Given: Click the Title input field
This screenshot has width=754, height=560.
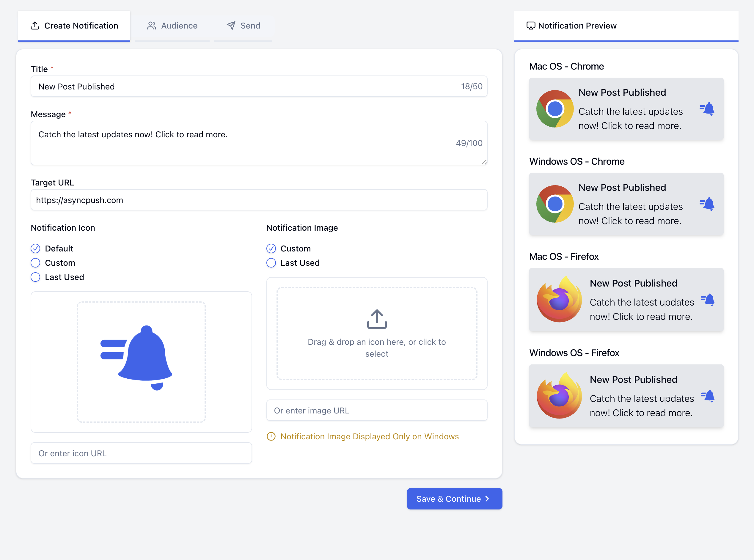Looking at the screenshot, I should point(259,87).
